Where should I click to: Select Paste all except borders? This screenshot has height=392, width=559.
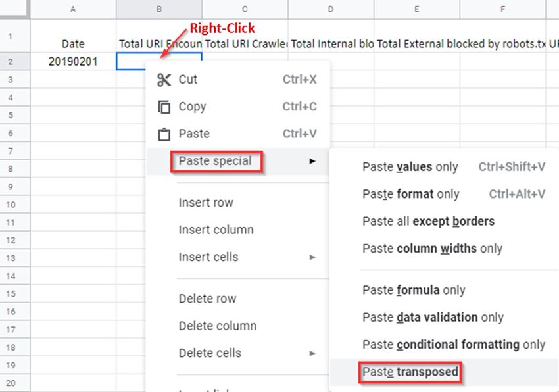click(x=428, y=221)
